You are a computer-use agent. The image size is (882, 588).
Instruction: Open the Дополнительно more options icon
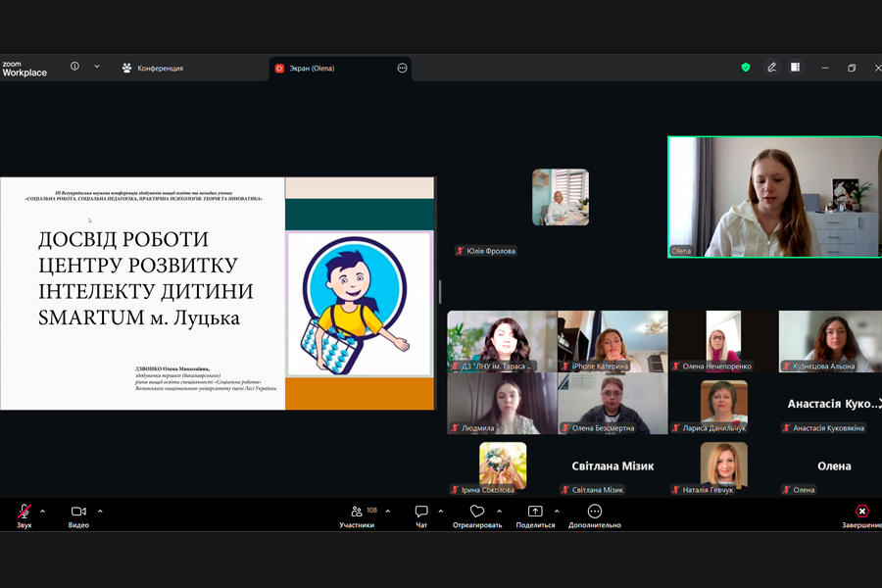click(595, 511)
